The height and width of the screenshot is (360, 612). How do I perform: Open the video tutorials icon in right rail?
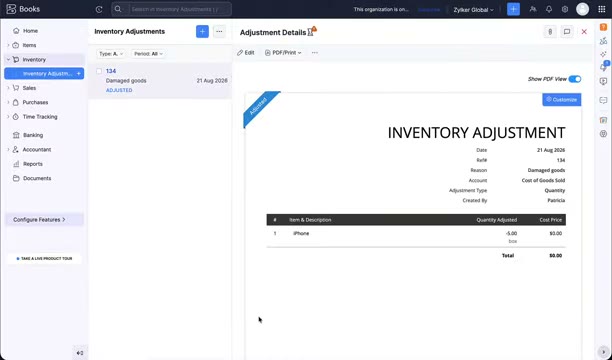coord(603,82)
